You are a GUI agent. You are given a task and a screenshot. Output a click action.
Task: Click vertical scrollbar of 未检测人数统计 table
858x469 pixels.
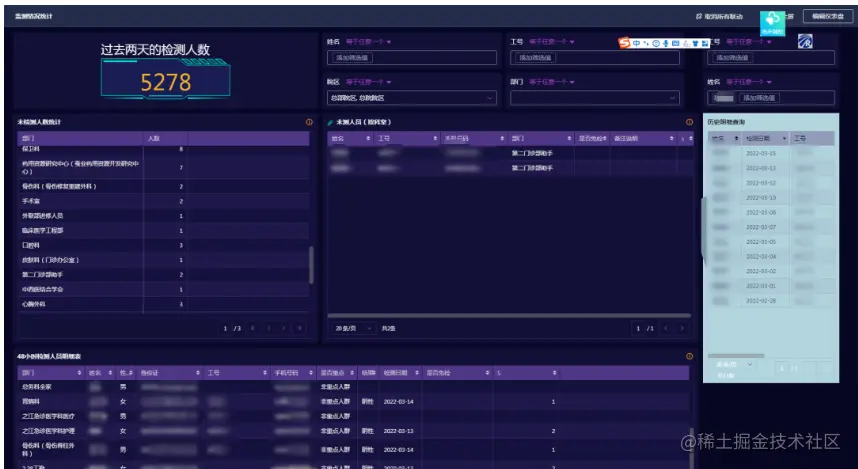[311, 265]
